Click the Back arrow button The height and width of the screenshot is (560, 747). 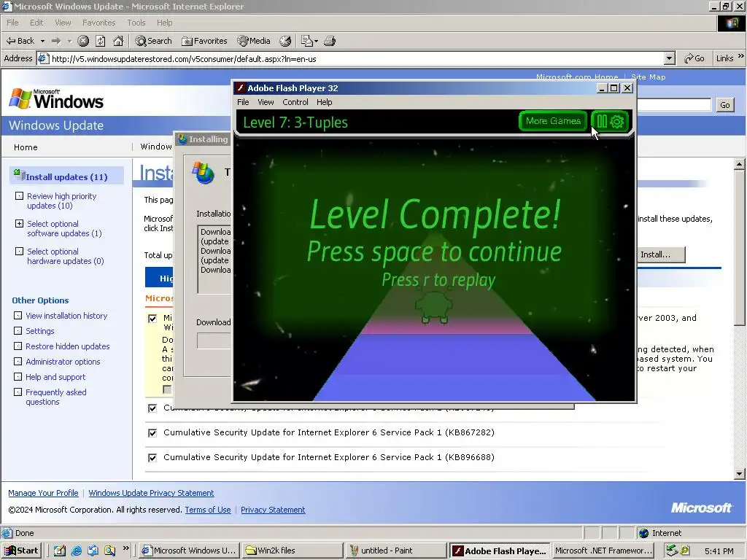coord(20,41)
